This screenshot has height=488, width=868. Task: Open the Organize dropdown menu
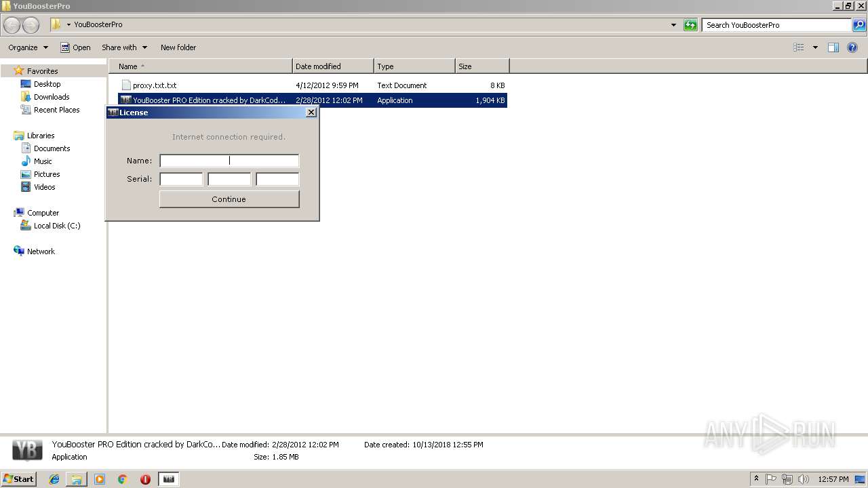click(x=28, y=47)
